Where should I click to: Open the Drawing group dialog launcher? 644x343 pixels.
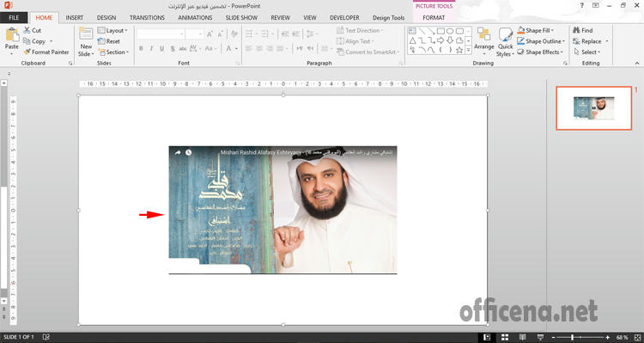pyautogui.click(x=565, y=64)
